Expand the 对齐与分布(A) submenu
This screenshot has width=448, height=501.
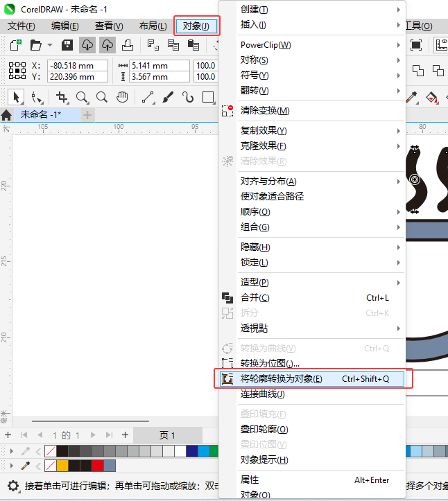tap(320, 182)
